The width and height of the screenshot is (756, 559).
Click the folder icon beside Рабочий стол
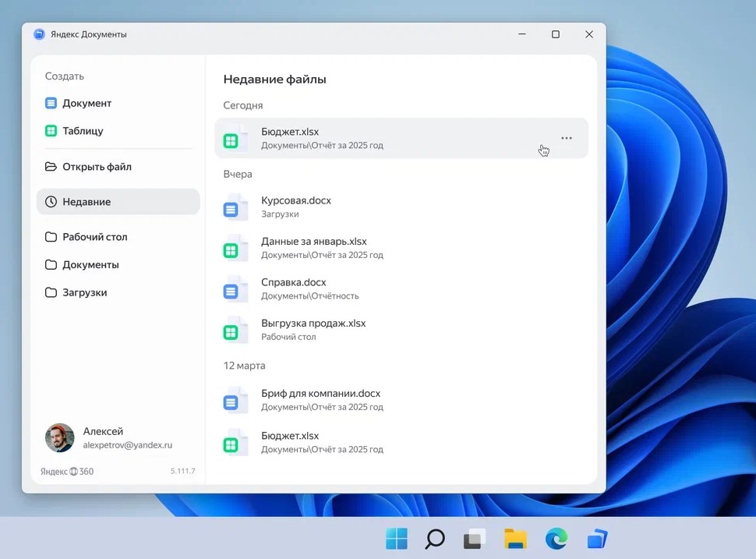pyautogui.click(x=51, y=237)
